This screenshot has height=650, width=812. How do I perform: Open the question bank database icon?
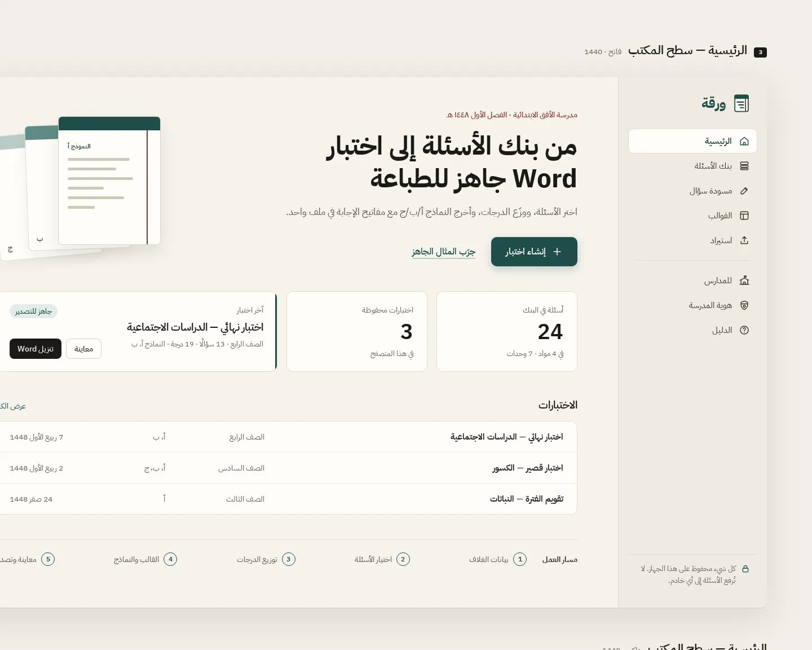(x=744, y=166)
